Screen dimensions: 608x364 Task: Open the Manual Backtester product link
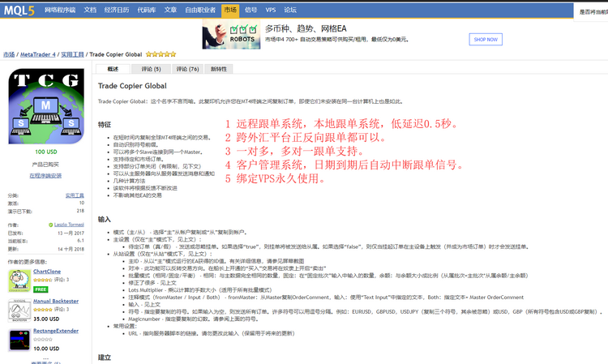click(x=56, y=302)
